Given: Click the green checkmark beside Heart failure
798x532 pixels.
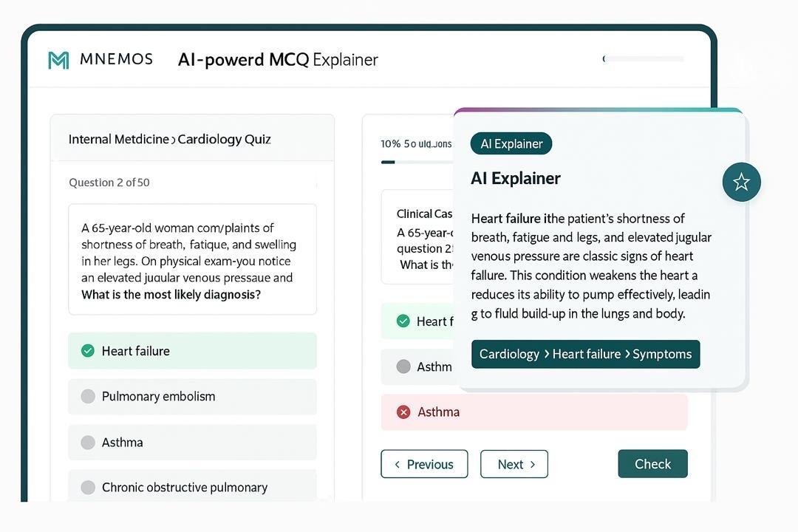Looking at the screenshot, I should click(88, 351).
